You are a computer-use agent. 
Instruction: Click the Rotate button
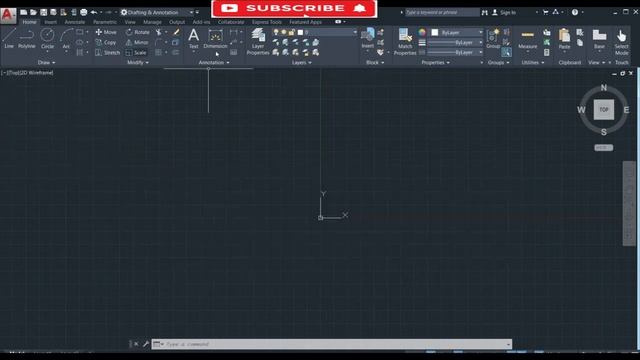[138, 32]
